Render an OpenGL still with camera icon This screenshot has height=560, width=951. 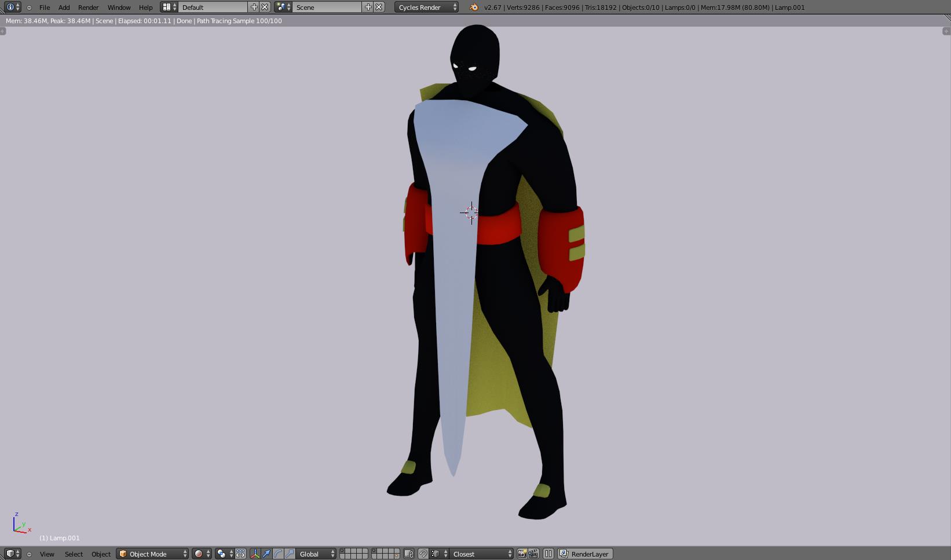click(522, 554)
